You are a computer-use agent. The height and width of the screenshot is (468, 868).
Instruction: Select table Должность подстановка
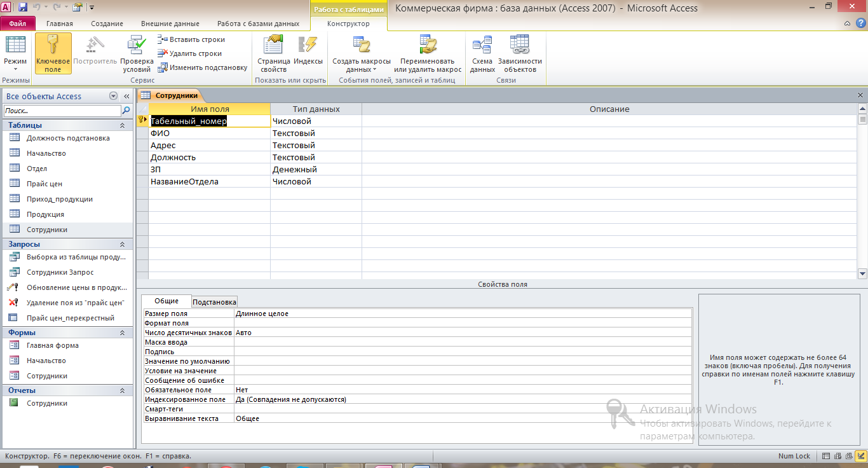(x=67, y=138)
